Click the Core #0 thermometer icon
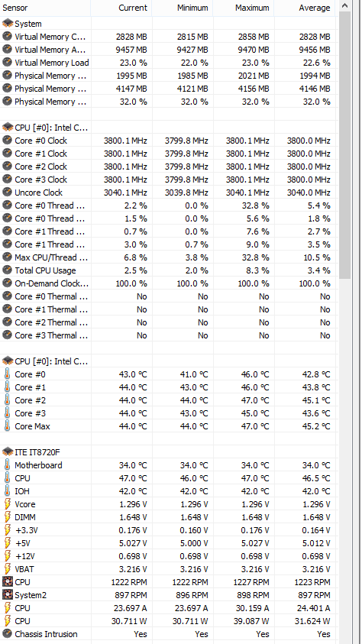362x644 pixels. (x=7, y=374)
